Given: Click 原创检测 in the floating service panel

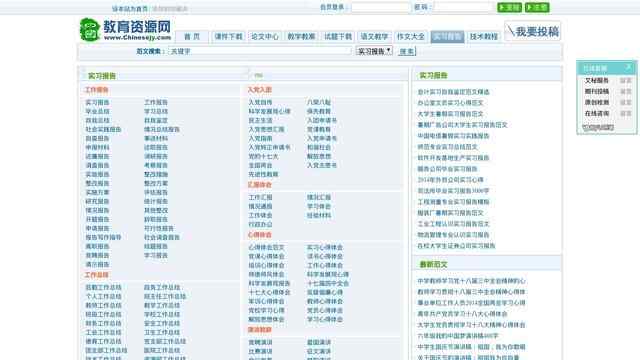Looking at the screenshot, I should point(596,102).
